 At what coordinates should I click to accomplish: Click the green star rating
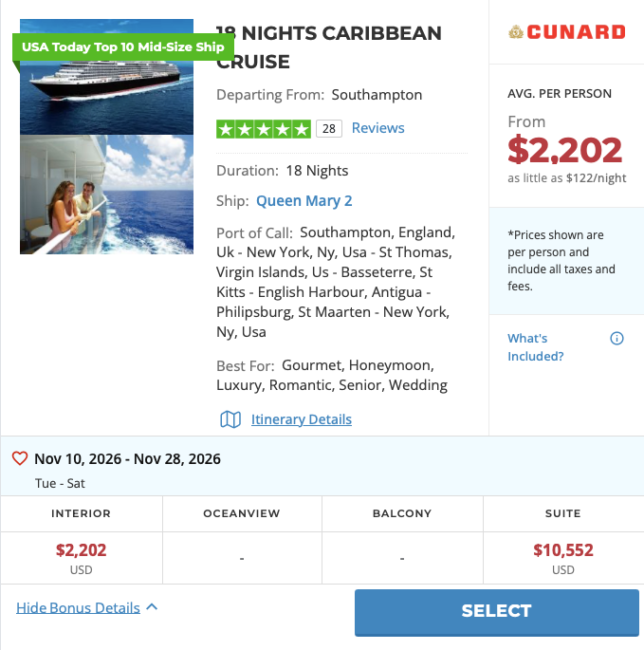click(x=263, y=129)
